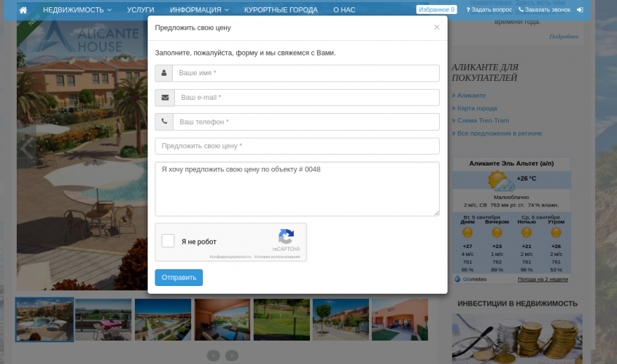Open the 'Карта города' sidebar link
617x364 pixels.
coord(477,108)
